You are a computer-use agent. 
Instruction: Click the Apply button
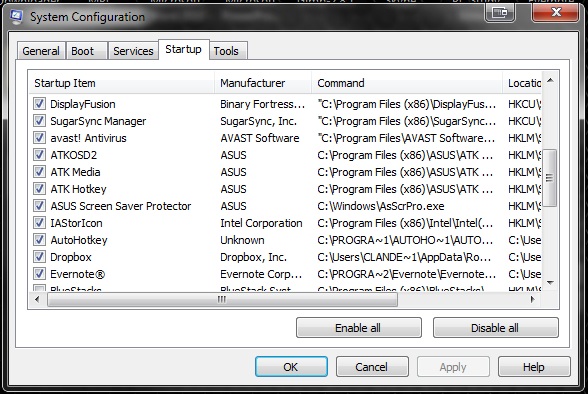click(453, 367)
